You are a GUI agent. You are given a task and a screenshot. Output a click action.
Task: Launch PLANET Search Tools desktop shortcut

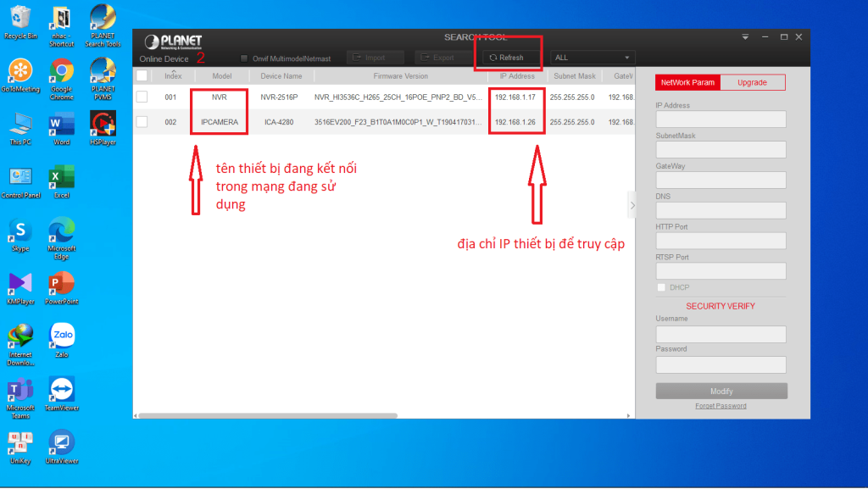(x=103, y=25)
